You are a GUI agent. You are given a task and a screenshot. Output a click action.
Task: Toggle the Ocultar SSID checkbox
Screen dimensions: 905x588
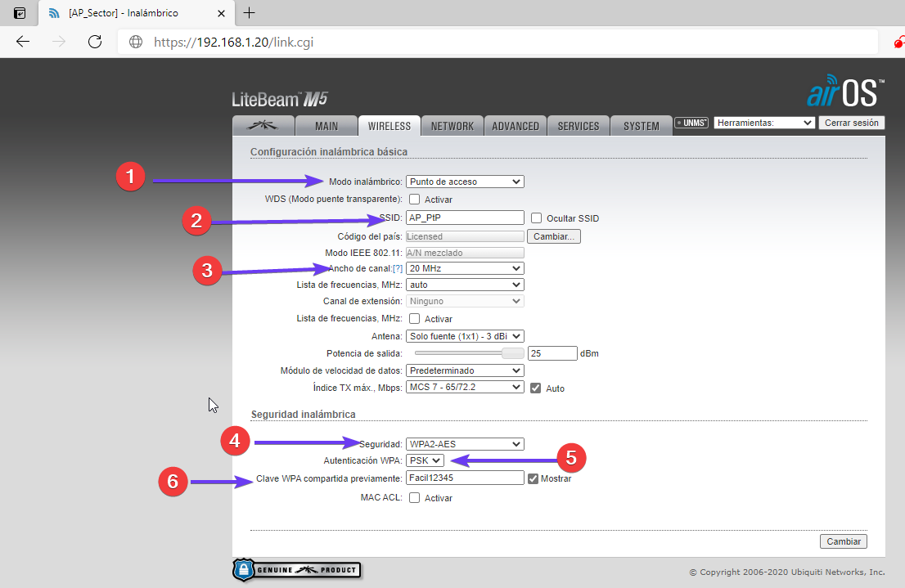pos(537,218)
